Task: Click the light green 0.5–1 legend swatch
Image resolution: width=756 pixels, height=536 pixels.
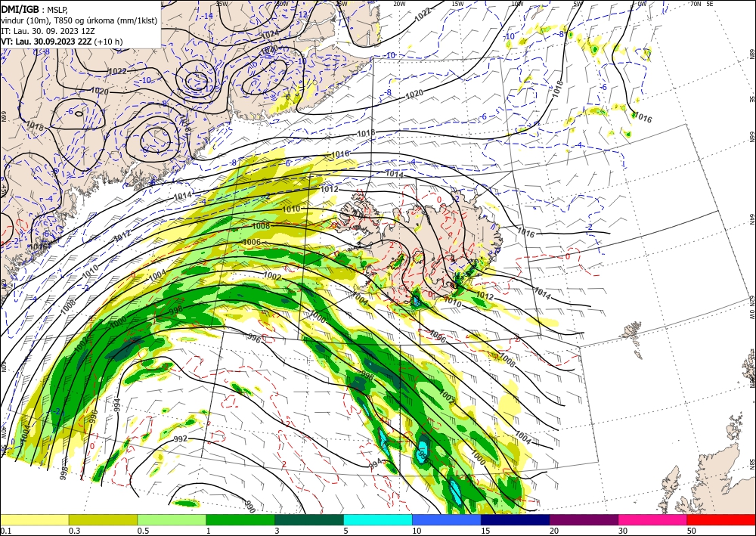Action: pos(172,519)
